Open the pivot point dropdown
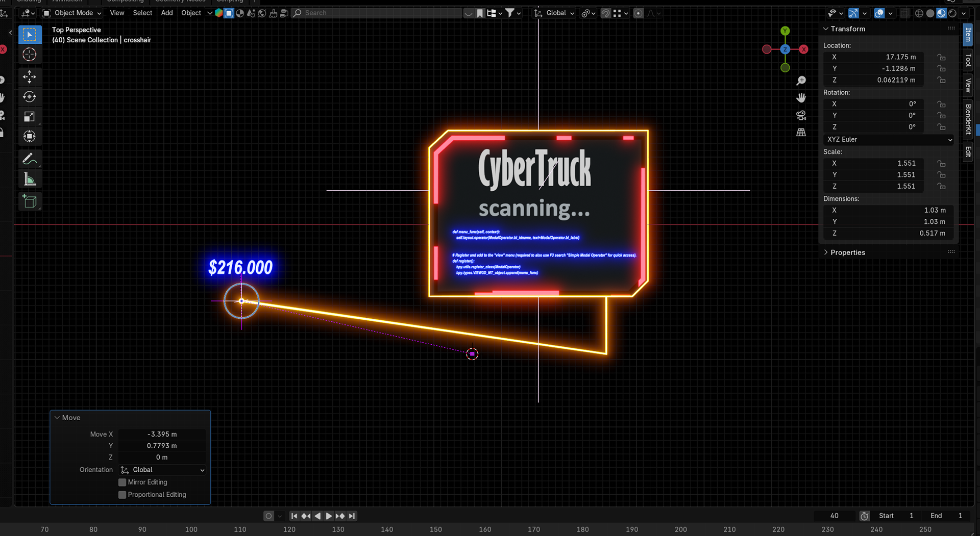 [589, 13]
